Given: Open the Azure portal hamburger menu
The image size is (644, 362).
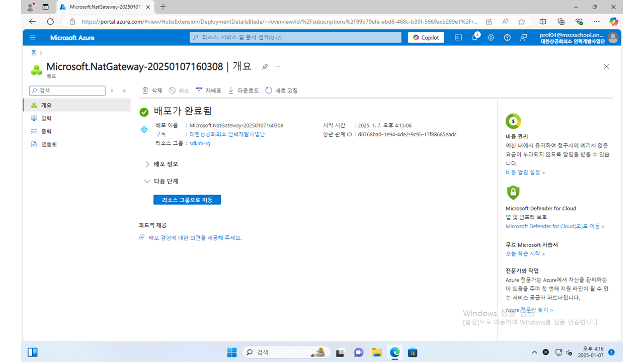Looking at the screenshot, I should click(33, 38).
